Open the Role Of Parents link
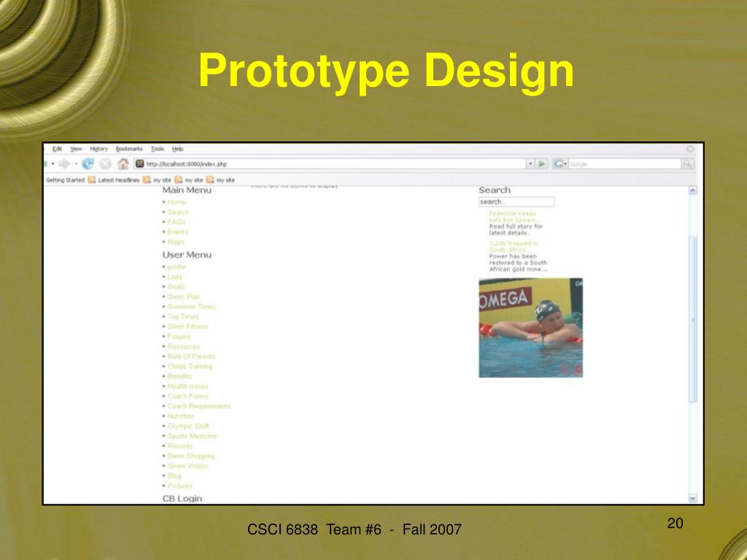Screen dimensions: 747x560 (192, 357)
